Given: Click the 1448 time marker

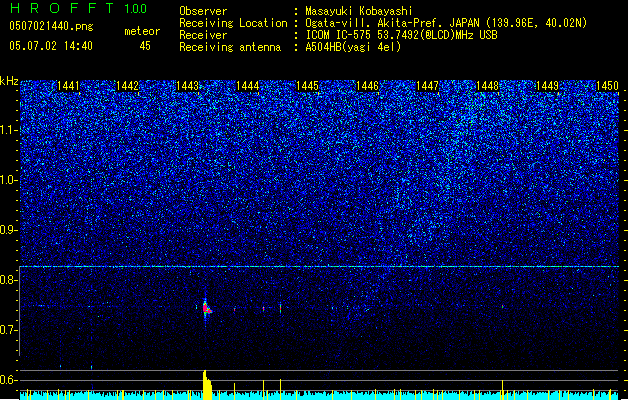Looking at the screenshot, I should tap(487, 86).
